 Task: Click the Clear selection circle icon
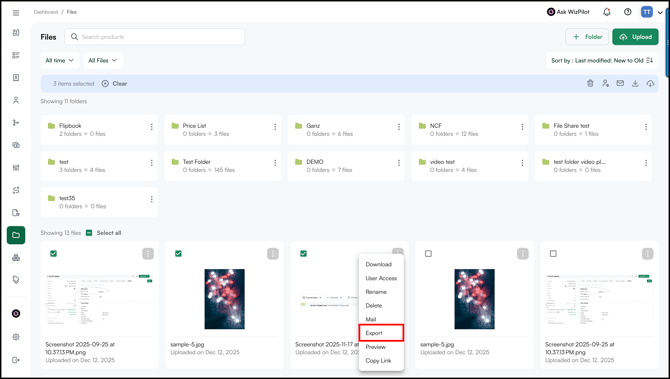pos(105,84)
